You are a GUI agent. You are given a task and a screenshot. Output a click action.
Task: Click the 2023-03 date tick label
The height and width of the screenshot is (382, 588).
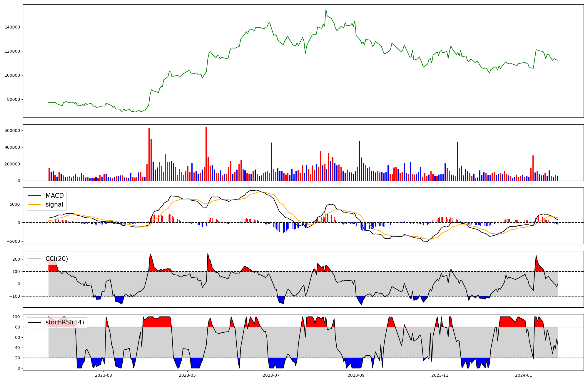(103, 375)
